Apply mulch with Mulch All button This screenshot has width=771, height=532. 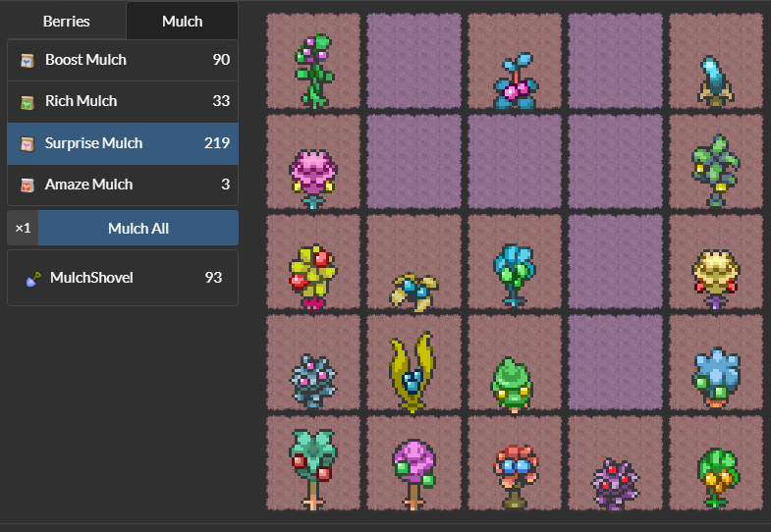(x=138, y=228)
